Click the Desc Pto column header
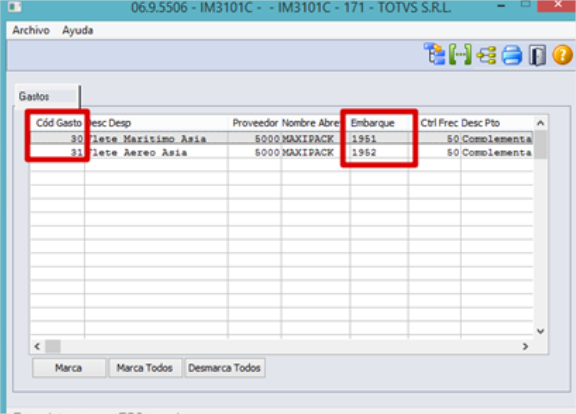This screenshot has height=414, width=576. [x=497, y=123]
